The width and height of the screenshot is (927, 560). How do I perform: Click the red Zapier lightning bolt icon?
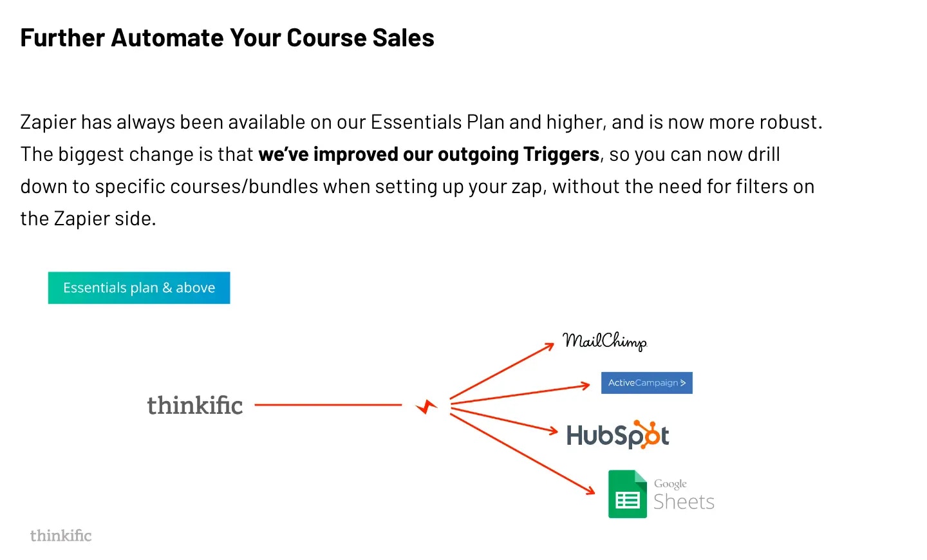pos(426,406)
